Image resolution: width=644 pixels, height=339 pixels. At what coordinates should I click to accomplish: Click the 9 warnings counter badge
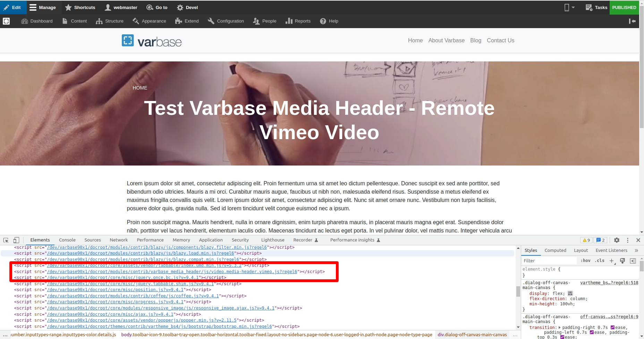point(586,240)
